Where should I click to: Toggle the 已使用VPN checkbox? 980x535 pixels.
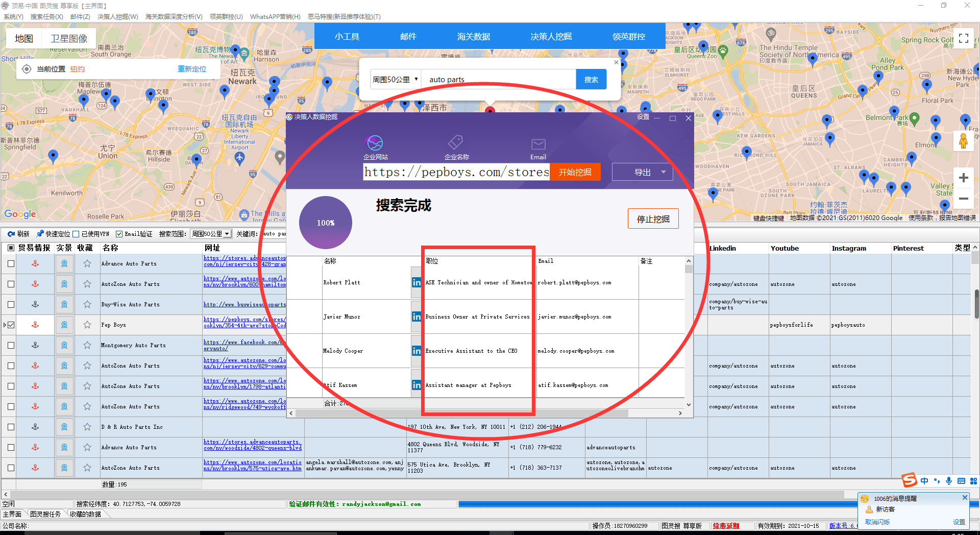76,234
